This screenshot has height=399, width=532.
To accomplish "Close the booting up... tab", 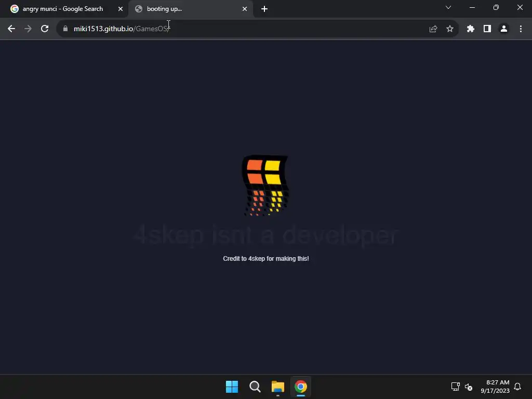I will click(245, 9).
